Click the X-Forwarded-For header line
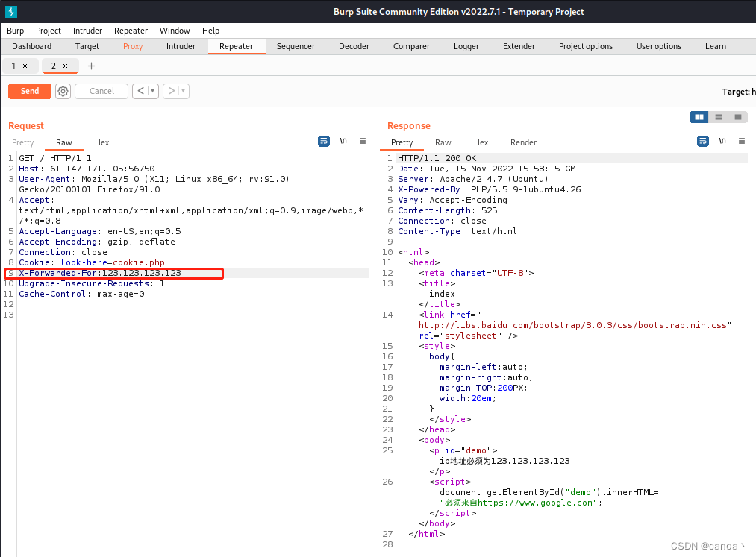Image resolution: width=756 pixels, height=557 pixels. pos(100,273)
